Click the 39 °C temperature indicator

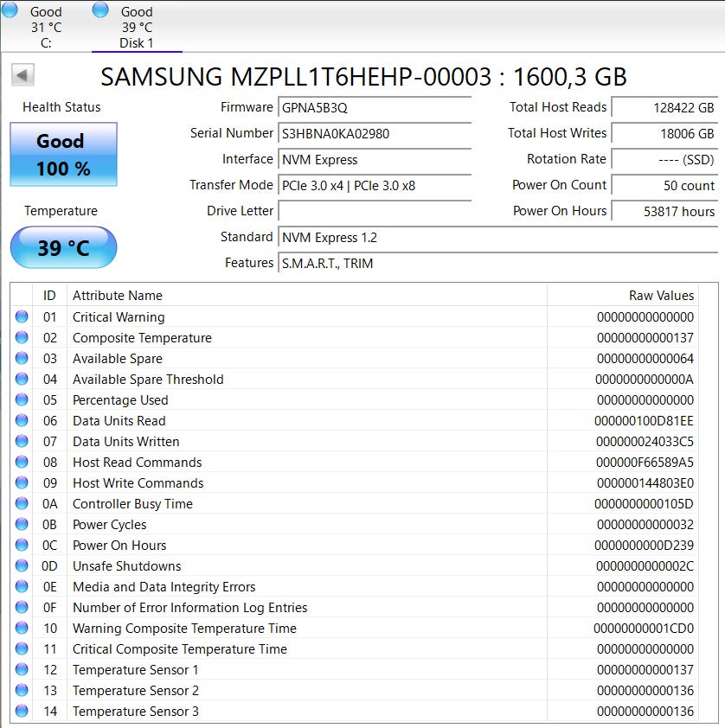tap(63, 248)
